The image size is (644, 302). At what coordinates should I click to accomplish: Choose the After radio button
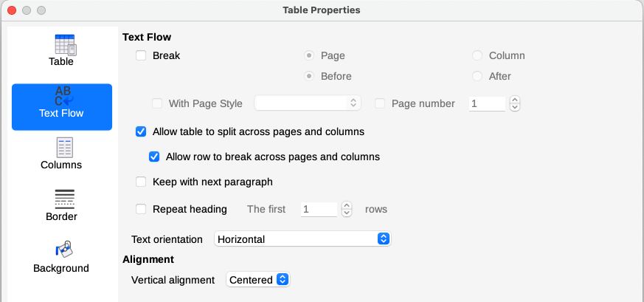point(477,76)
